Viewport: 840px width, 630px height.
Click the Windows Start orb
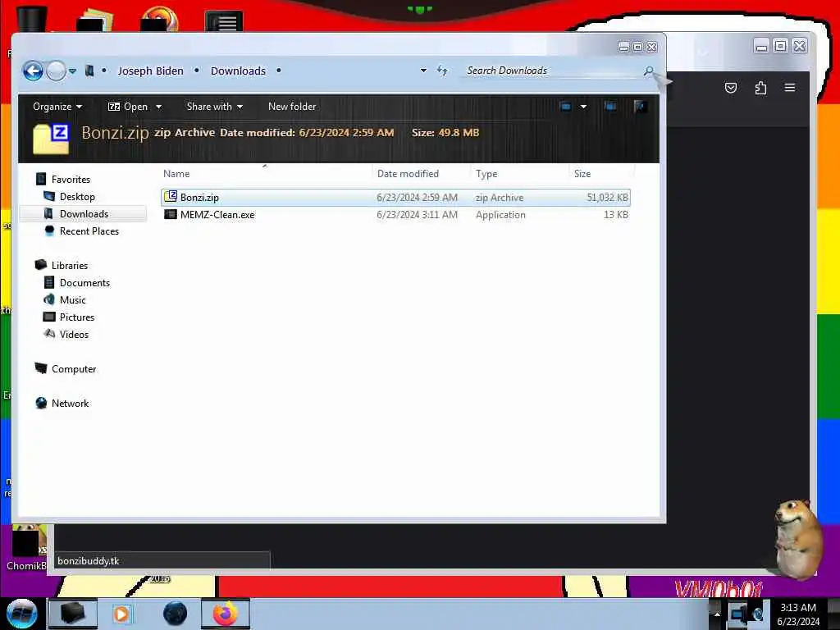pyautogui.click(x=21, y=614)
